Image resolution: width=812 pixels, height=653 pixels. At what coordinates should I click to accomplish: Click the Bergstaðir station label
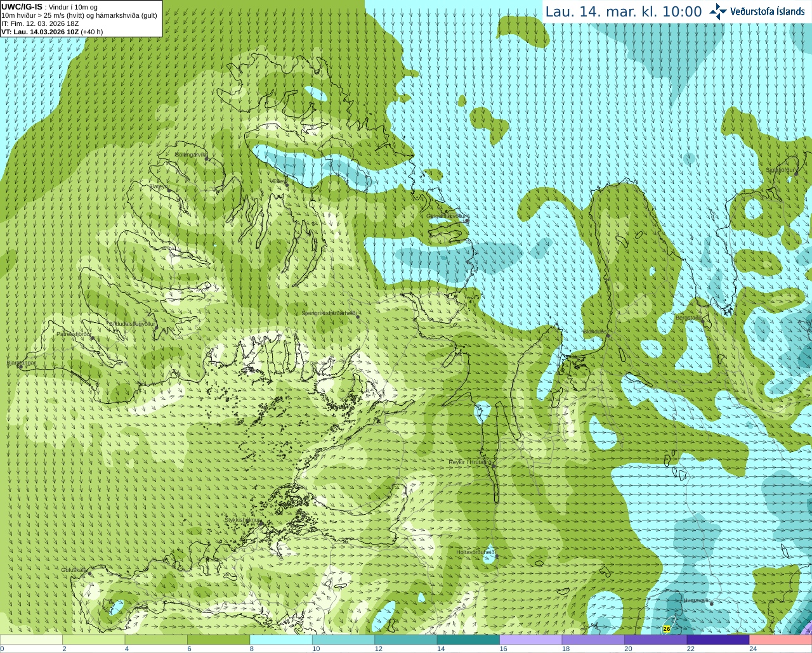(x=689, y=318)
